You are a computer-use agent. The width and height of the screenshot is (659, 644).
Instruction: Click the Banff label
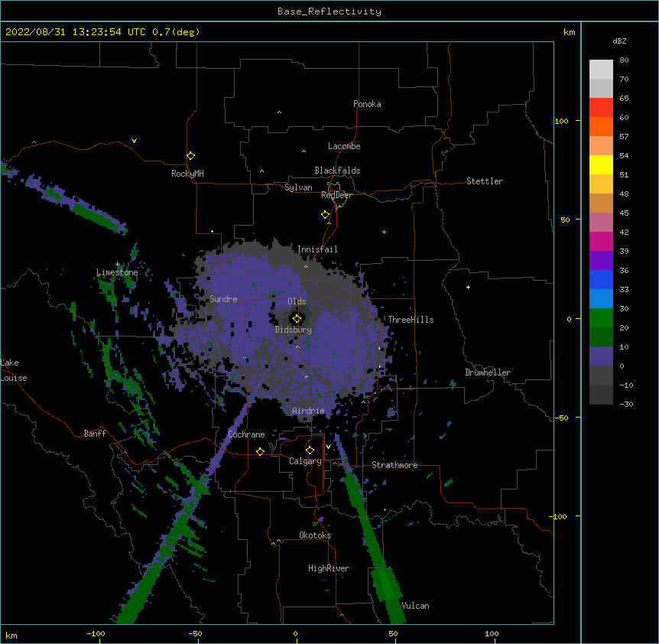click(95, 434)
